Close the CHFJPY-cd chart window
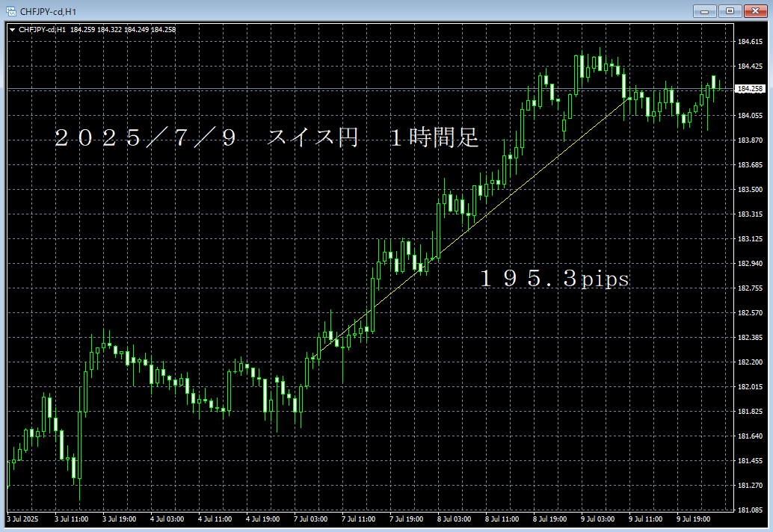This screenshot has height=532, width=773. [x=754, y=11]
